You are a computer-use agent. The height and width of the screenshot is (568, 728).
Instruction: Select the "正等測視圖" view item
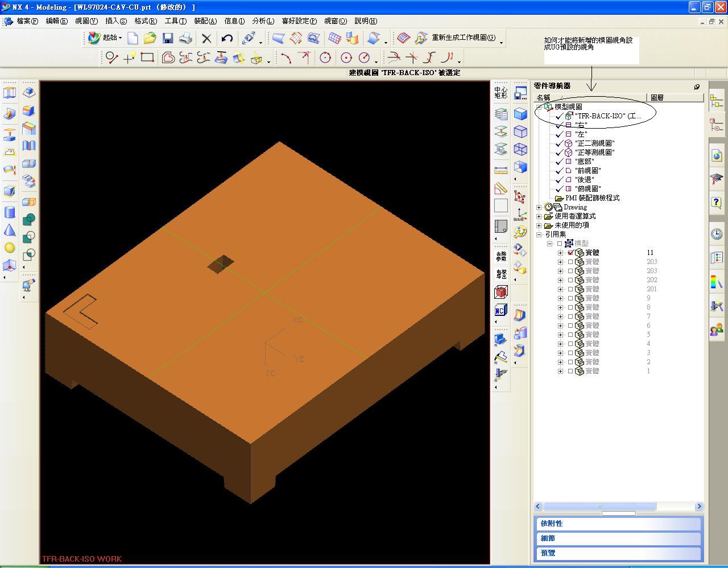coord(594,153)
